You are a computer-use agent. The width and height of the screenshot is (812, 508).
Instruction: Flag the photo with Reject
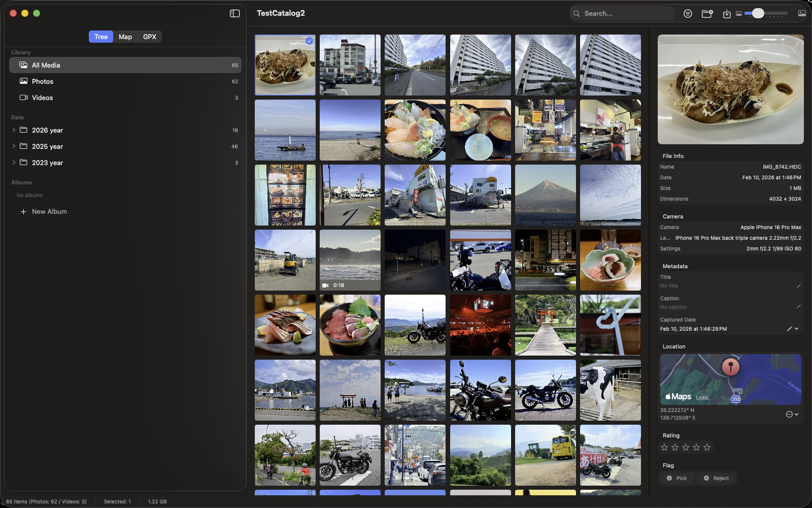coord(716,478)
